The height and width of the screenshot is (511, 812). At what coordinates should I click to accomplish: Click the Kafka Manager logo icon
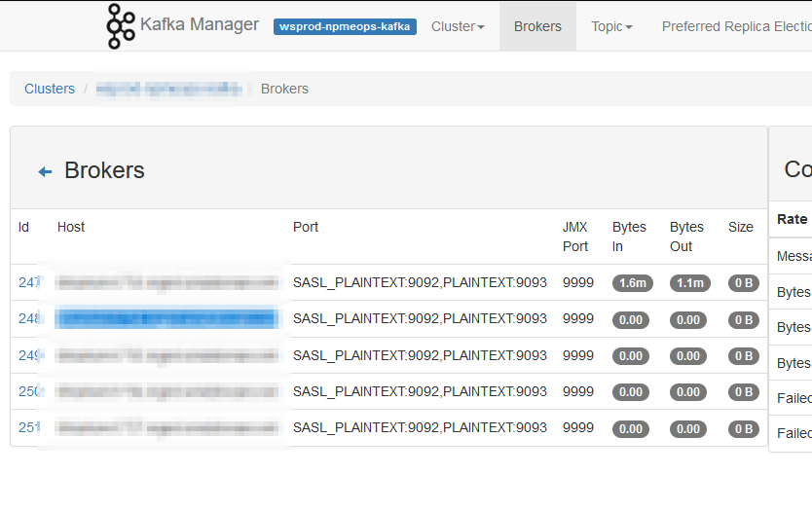[121, 26]
